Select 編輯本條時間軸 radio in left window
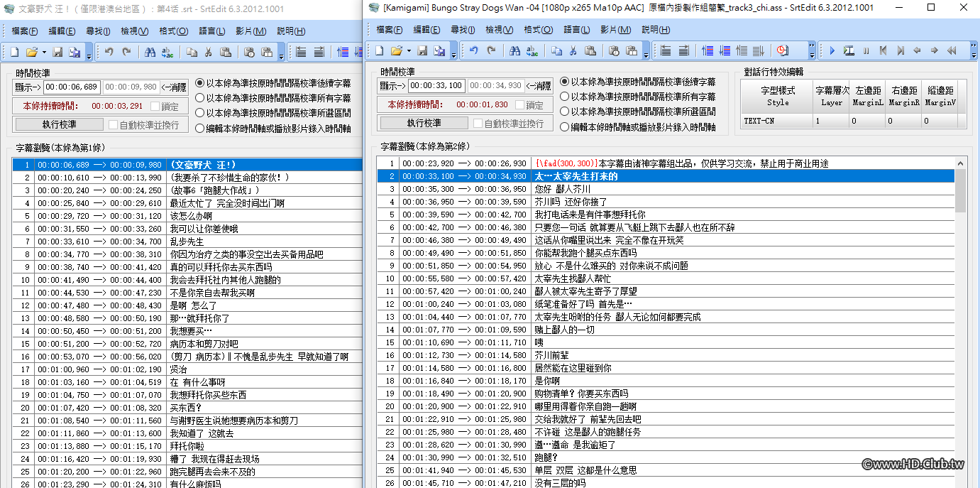 coord(199,129)
